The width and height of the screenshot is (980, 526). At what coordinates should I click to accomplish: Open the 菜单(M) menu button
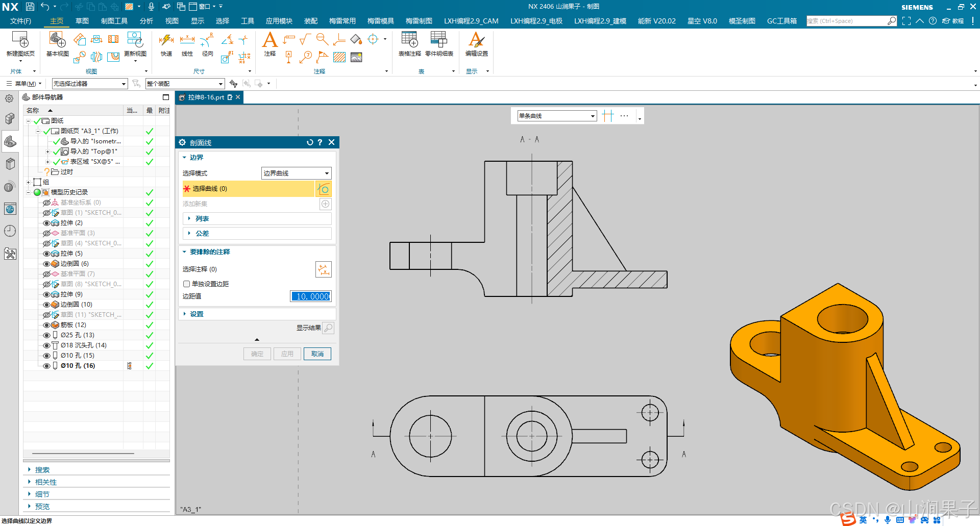click(x=24, y=84)
